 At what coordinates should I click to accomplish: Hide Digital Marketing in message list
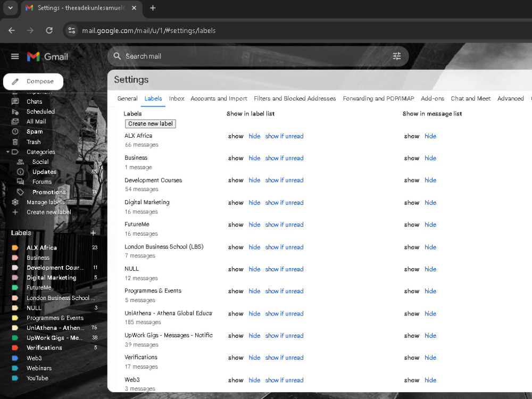pos(430,203)
